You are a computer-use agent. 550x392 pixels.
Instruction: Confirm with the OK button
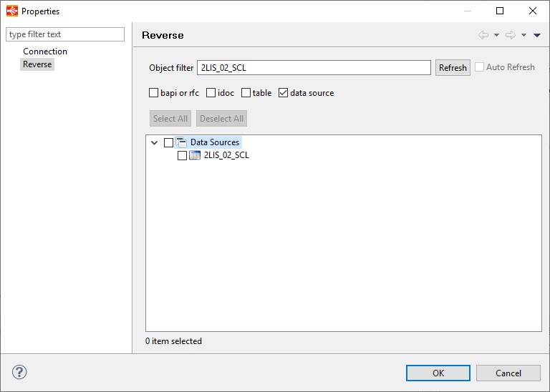[x=438, y=373]
